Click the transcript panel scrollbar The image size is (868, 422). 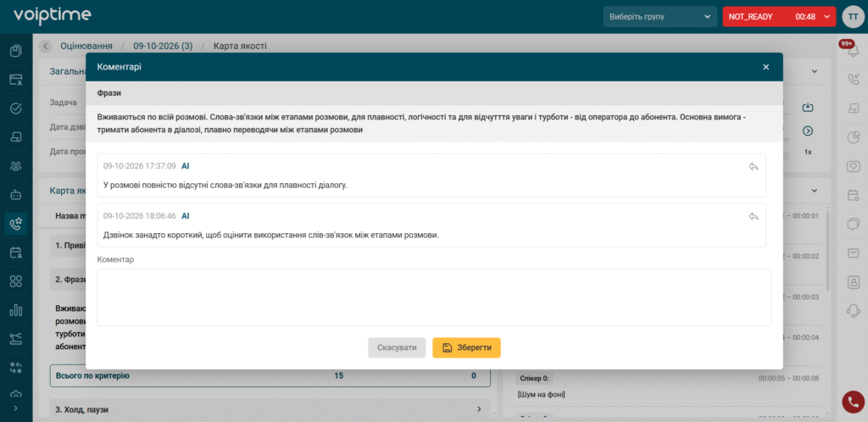coord(827,251)
